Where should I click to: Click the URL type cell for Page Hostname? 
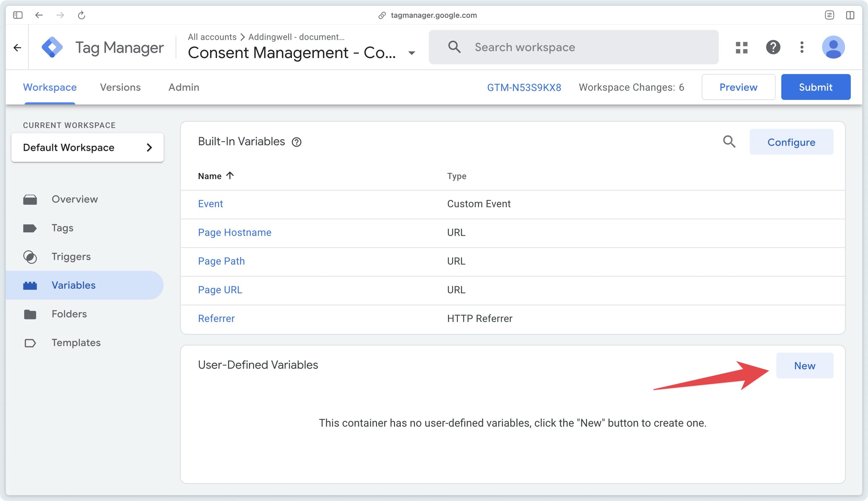(x=456, y=232)
